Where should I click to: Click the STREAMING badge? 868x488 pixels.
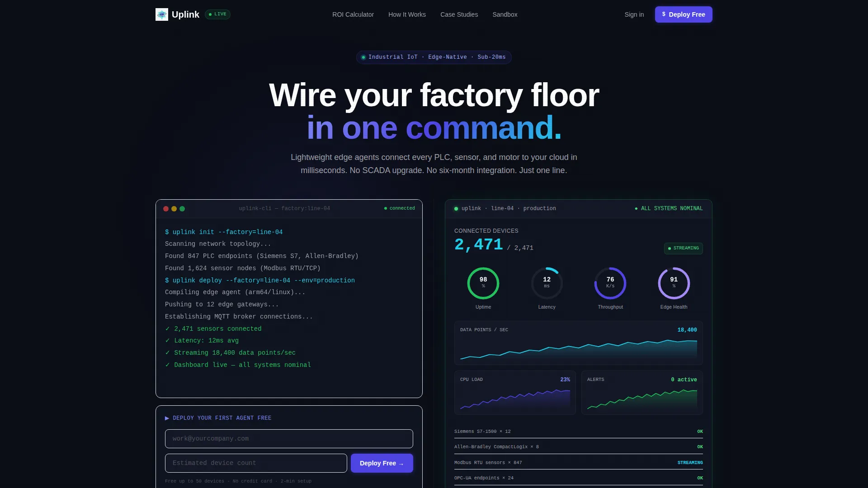click(684, 248)
